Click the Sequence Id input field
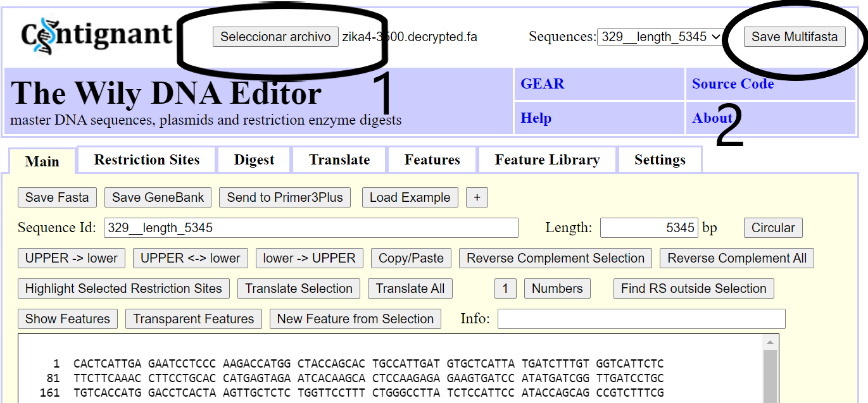 311,228
